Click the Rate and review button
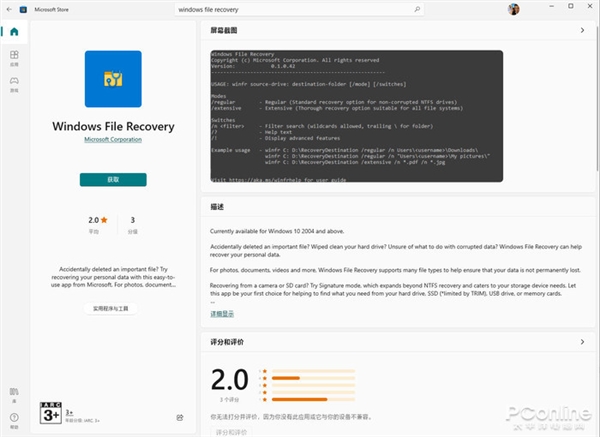The width and height of the screenshot is (600, 437). 231,432
